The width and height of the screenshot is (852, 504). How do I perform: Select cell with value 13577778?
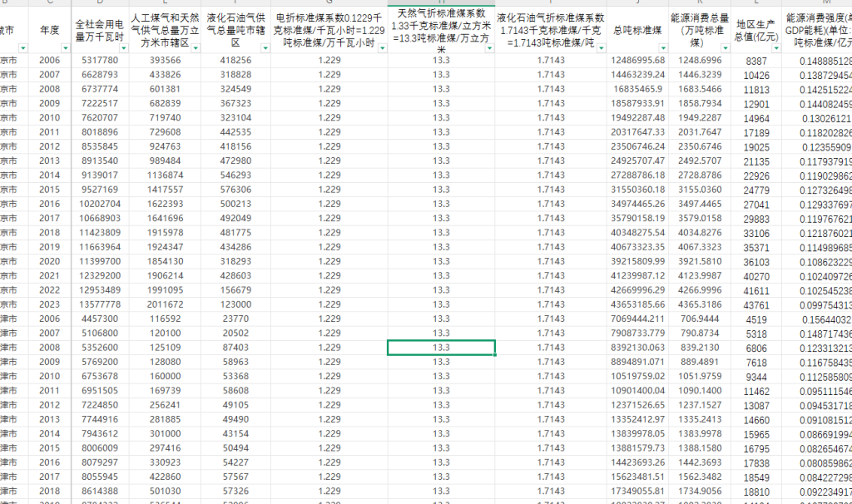click(100, 304)
